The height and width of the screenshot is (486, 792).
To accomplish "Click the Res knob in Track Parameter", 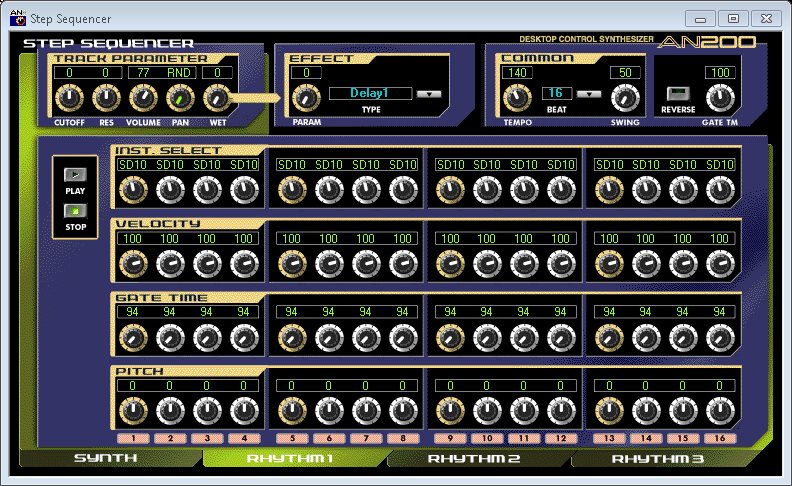I will (106, 98).
